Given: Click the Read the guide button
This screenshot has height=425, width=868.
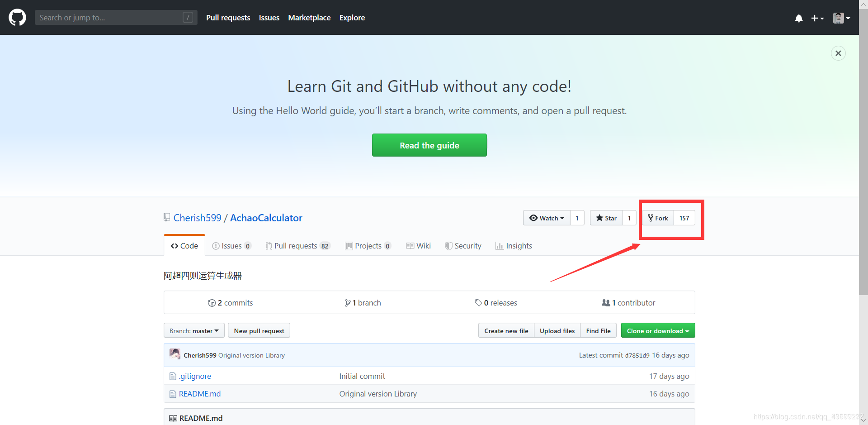Looking at the screenshot, I should pyautogui.click(x=429, y=145).
